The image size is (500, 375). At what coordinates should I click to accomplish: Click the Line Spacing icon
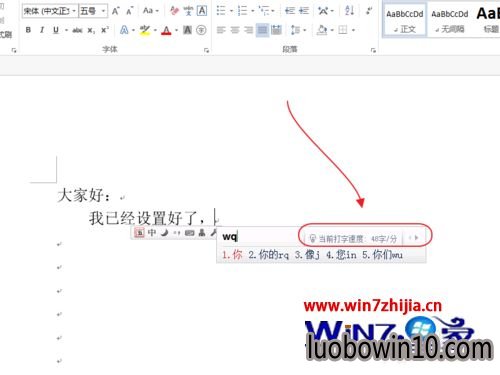(x=295, y=30)
